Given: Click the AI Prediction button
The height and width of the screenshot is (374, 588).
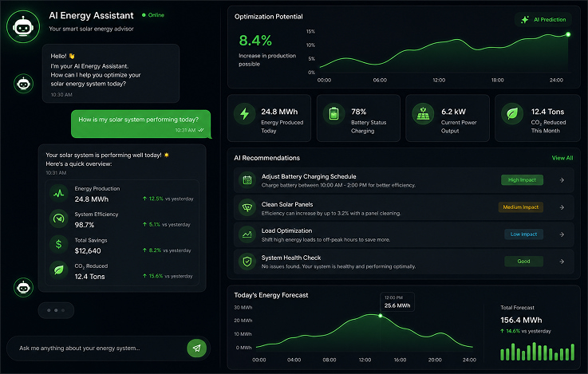Looking at the screenshot, I should 543,19.
